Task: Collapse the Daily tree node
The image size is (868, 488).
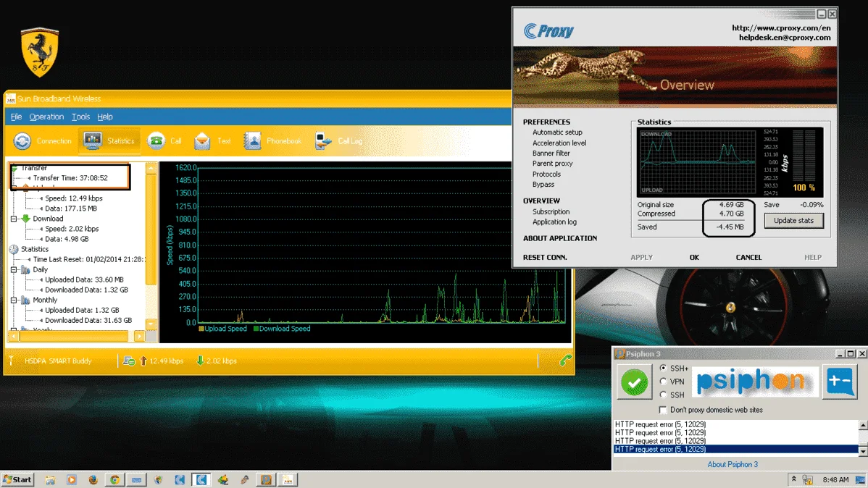Action: (x=14, y=269)
